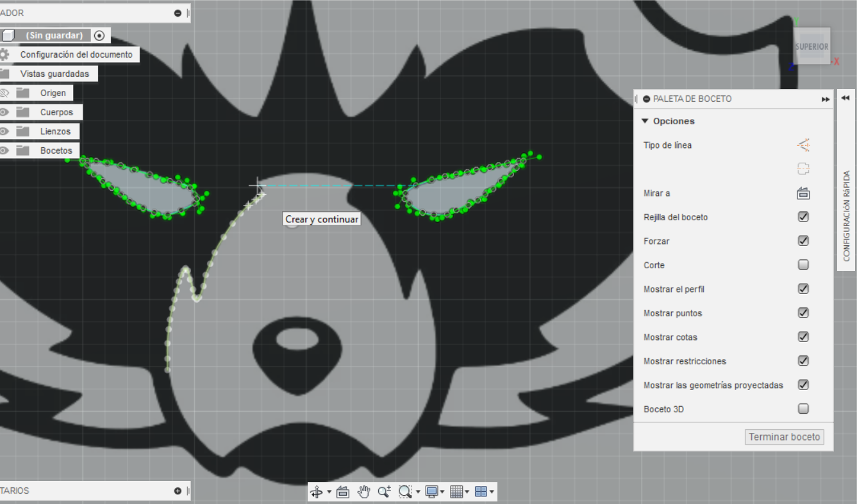Image resolution: width=857 pixels, height=504 pixels.
Task: Select the Origen item in the browser
Action: (x=53, y=93)
